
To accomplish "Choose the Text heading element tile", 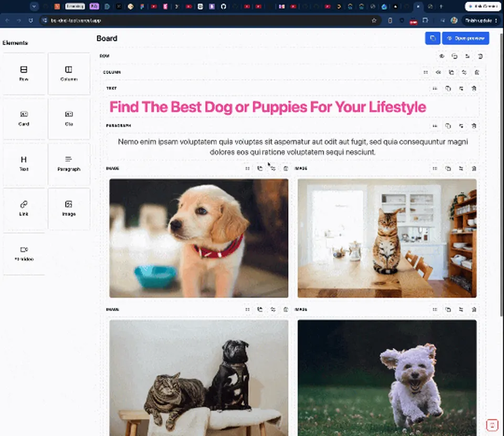I will (x=24, y=164).
